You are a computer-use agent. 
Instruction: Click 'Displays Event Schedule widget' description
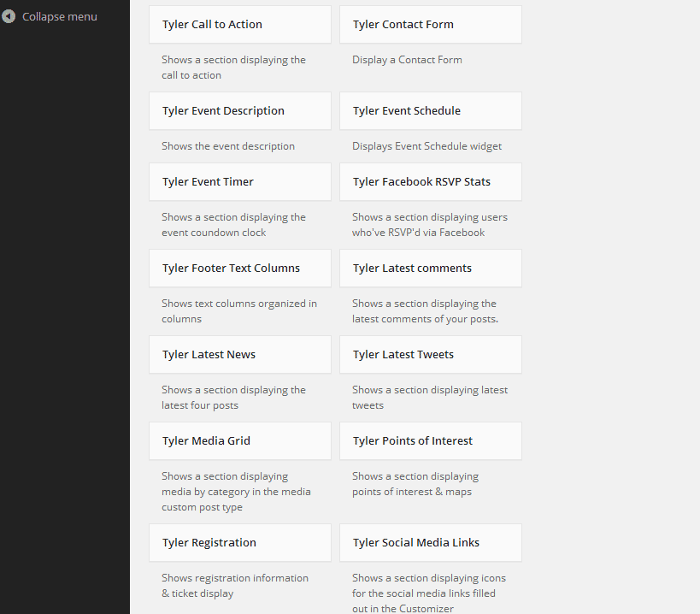[426, 146]
